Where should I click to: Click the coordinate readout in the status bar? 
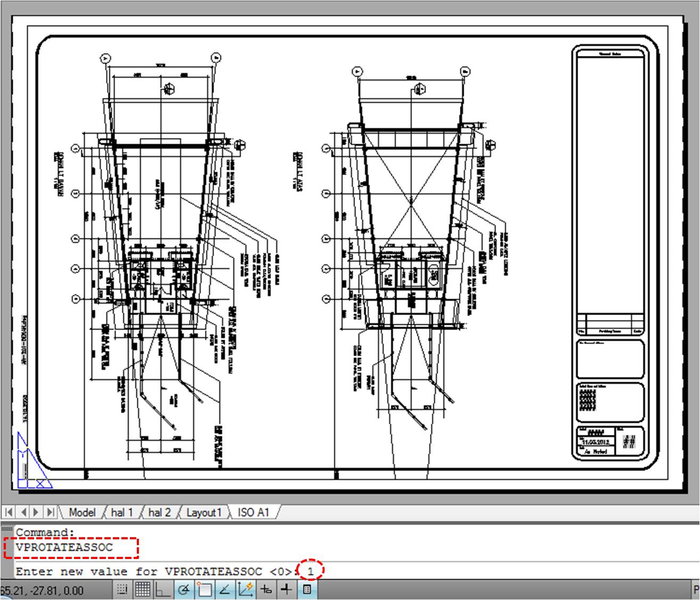43,590
